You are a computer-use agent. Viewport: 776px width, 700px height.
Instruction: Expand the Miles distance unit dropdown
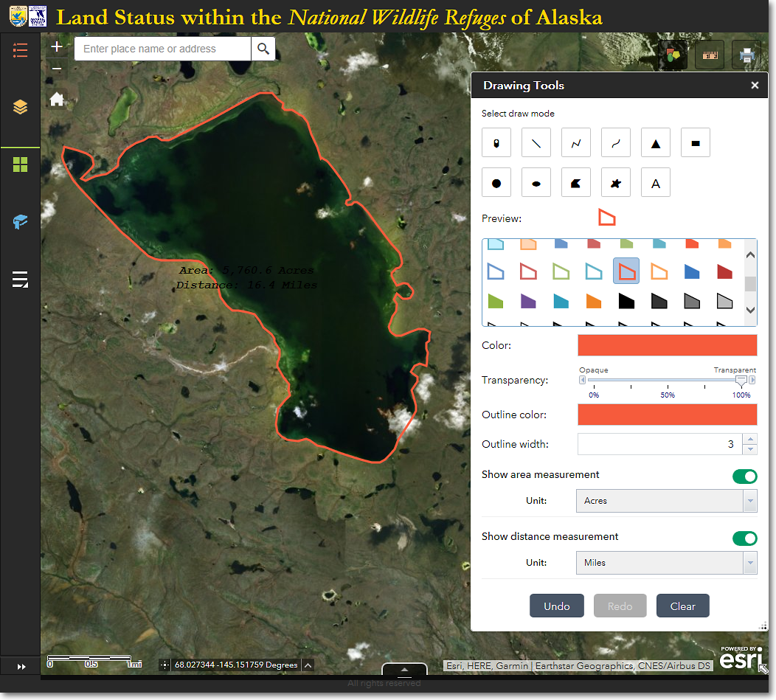click(x=665, y=563)
